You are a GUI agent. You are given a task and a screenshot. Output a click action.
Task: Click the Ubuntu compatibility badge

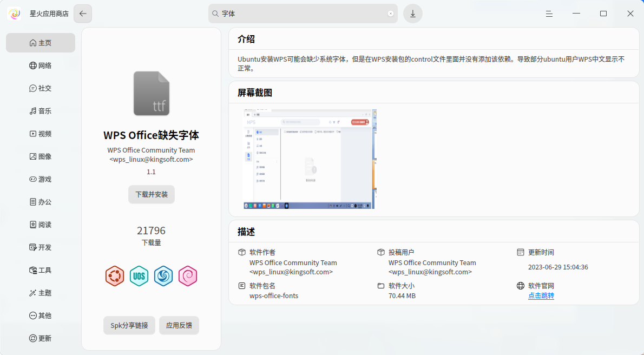(x=115, y=275)
